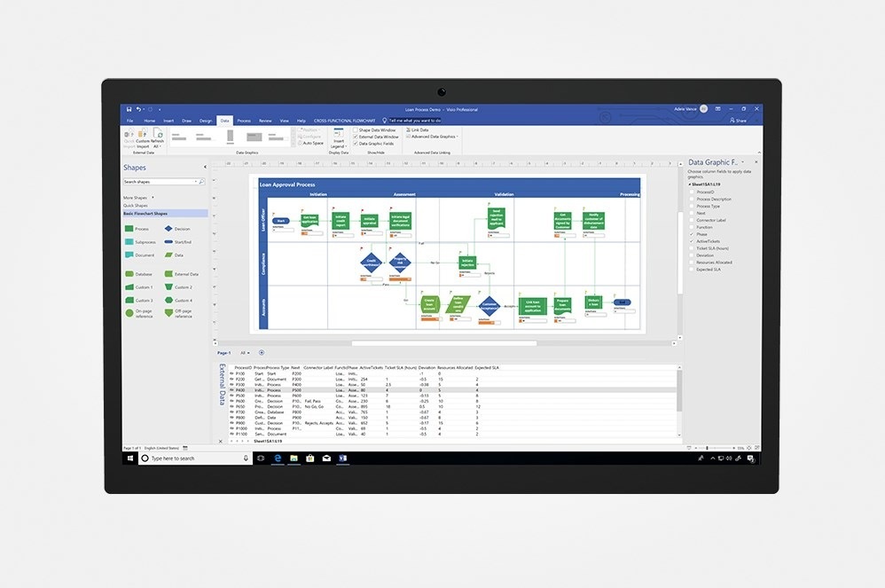Pick the Start/End shape

pyautogui.click(x=169, y=241)
